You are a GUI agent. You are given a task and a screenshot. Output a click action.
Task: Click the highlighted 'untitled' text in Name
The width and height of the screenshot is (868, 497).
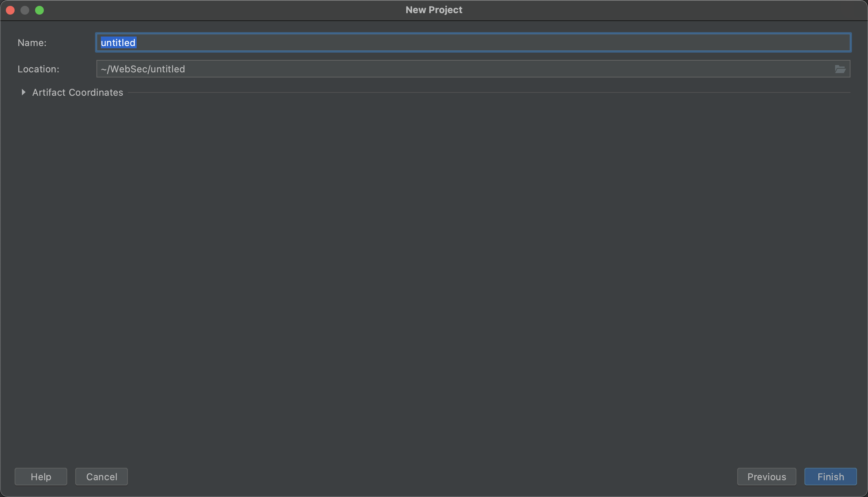(x=118, y=43)
